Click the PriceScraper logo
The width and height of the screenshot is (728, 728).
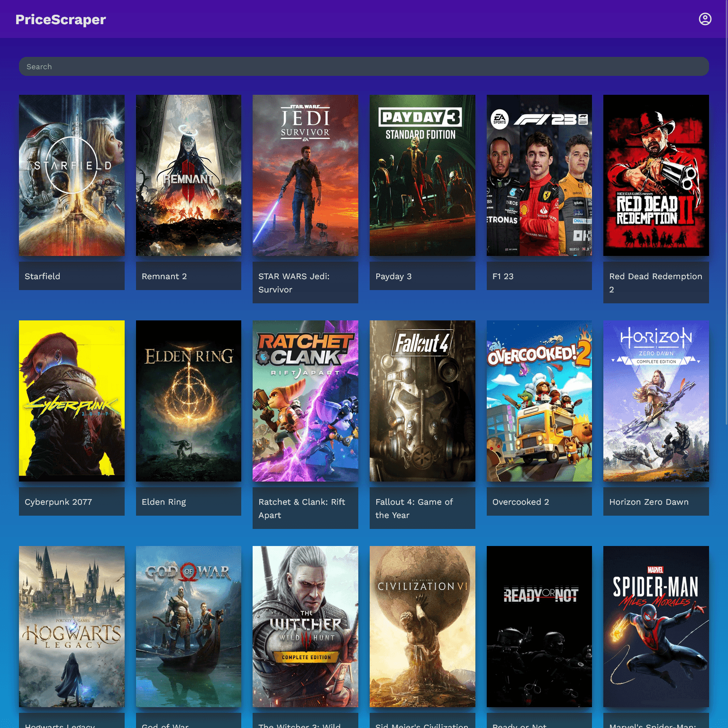60,19
